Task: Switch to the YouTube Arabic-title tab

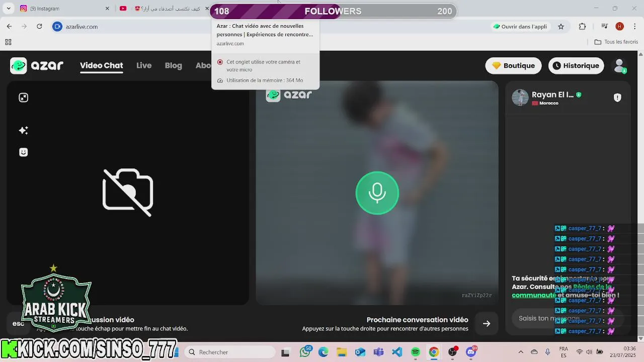Action: (x=164, y=9)
